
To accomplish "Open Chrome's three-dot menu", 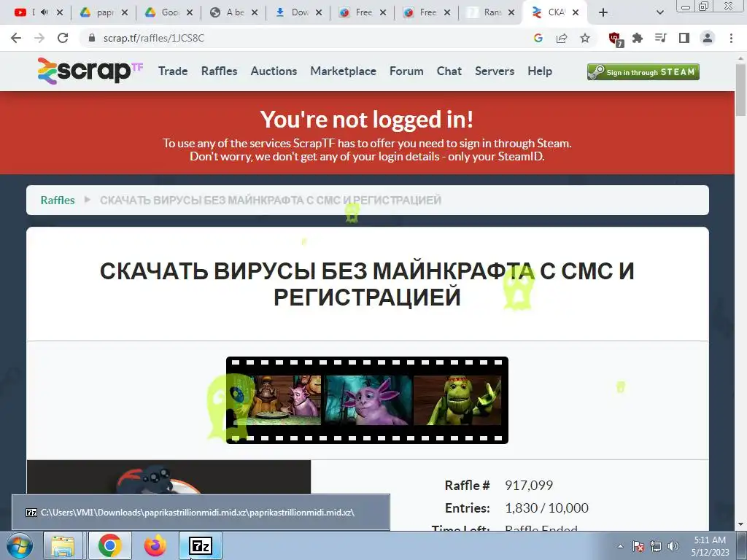I will tap(731, 38).
